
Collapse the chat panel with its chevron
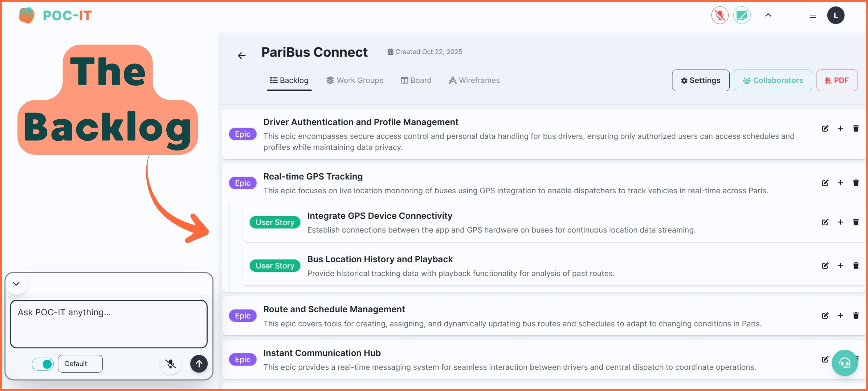pyautogui.click(x=16, y=283)
